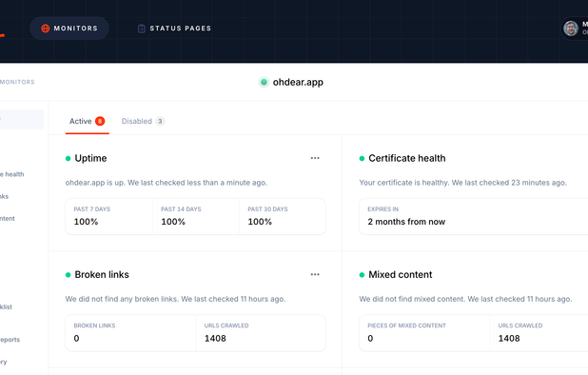The height and width of the screenshot is (375, 588).
Task: Click 'We did not find any broken links' message
Action: pos(175,299)
